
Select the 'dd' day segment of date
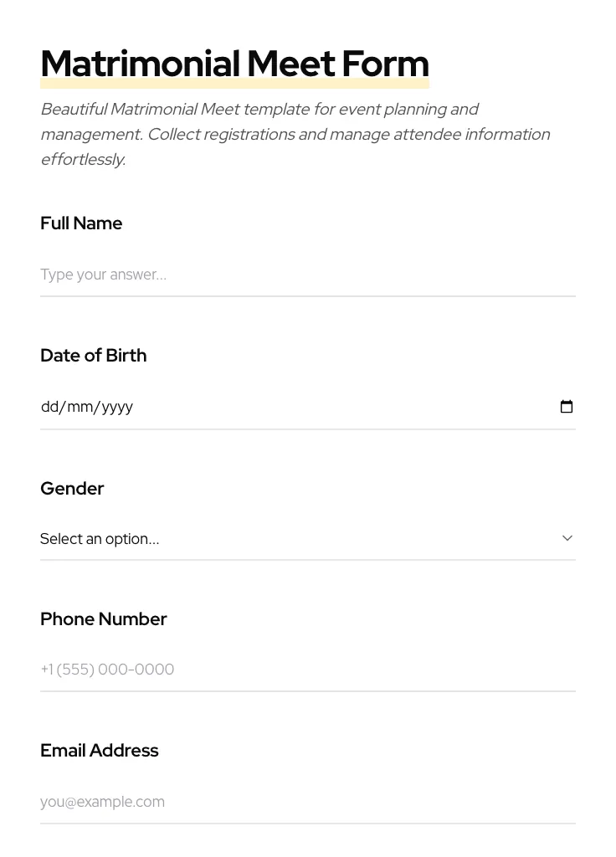(49, 407)
